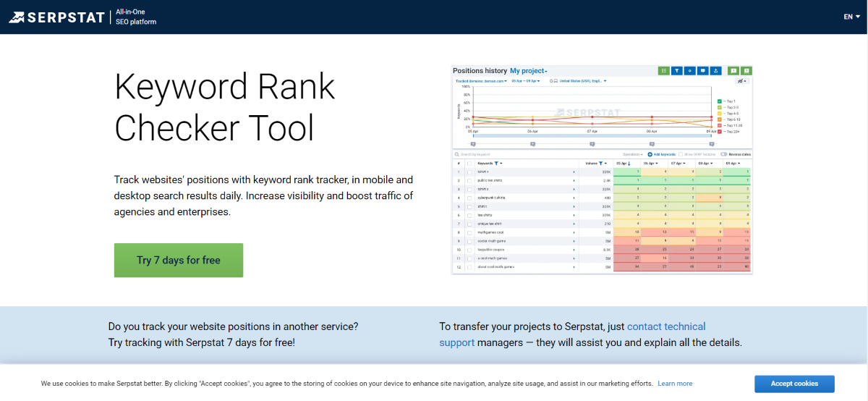
Task: Toggle the Reverse dates switch
Action: click(724, 154)
